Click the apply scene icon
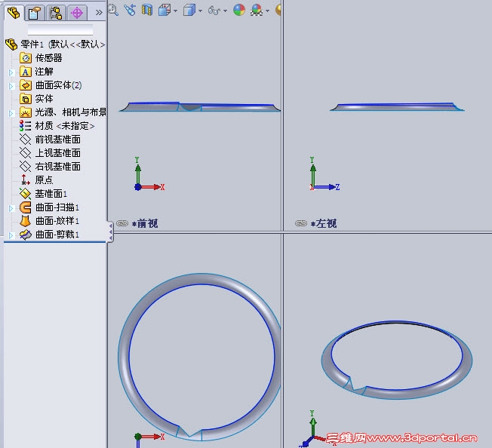 [257, 10]
